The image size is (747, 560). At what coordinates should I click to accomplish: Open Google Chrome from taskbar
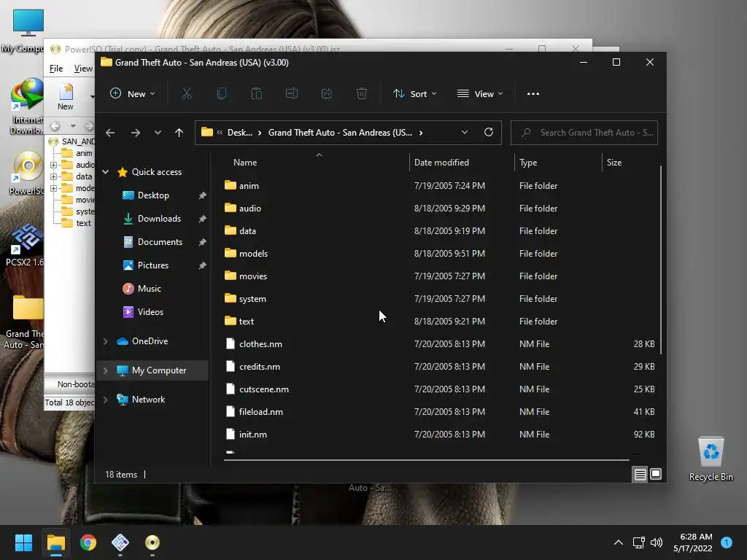pyautogui.click(x=88, y=542)
